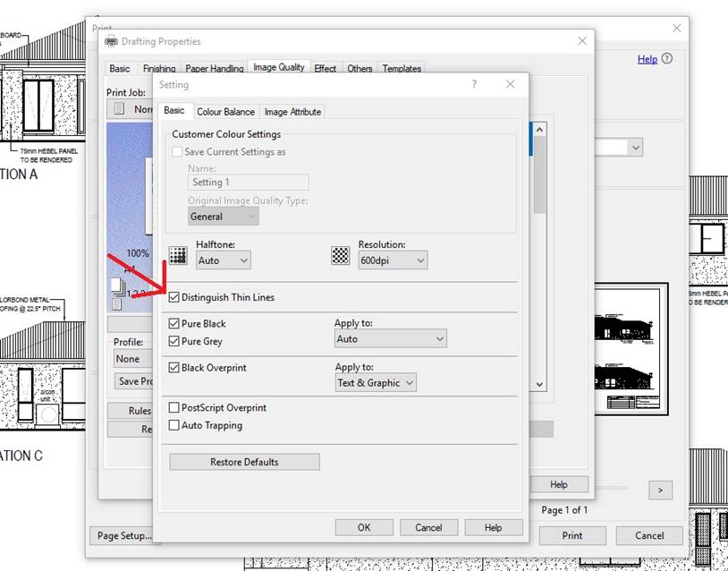Viewport: 728px width, 571px height.
Task: Click the halftone pattern icon beside Halftone dropdown
Action: pos(178,257)
